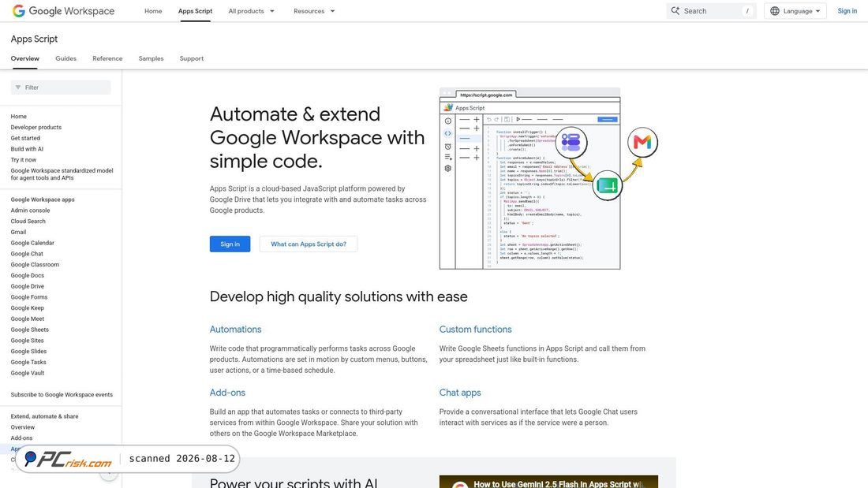Open Cloud Search in sidebar

coord(28,222)
